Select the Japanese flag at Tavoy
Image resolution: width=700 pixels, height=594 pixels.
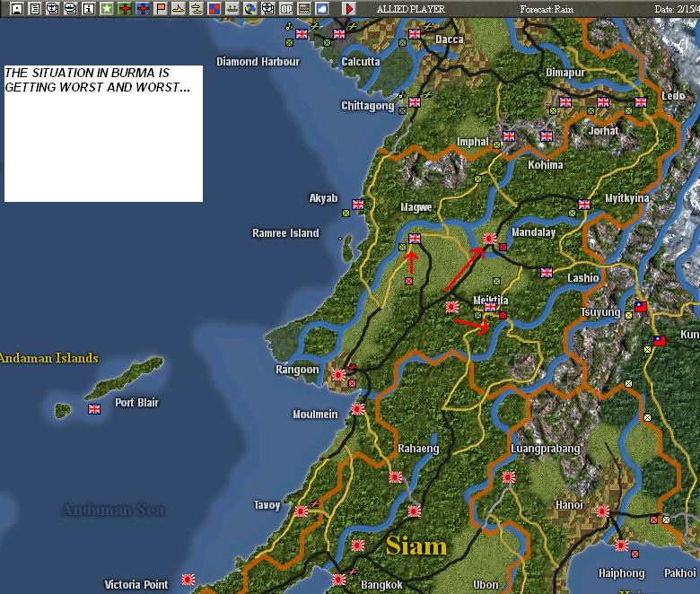tap(302, 511)
